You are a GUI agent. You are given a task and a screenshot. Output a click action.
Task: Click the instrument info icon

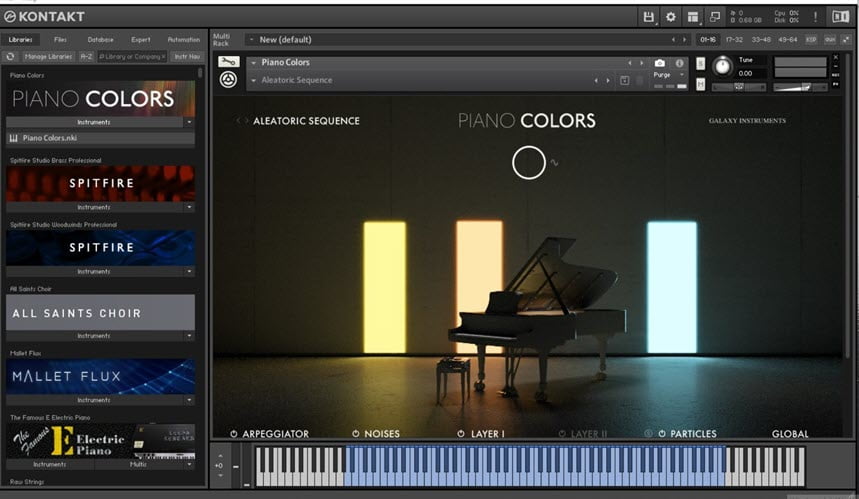coord(679,63)
